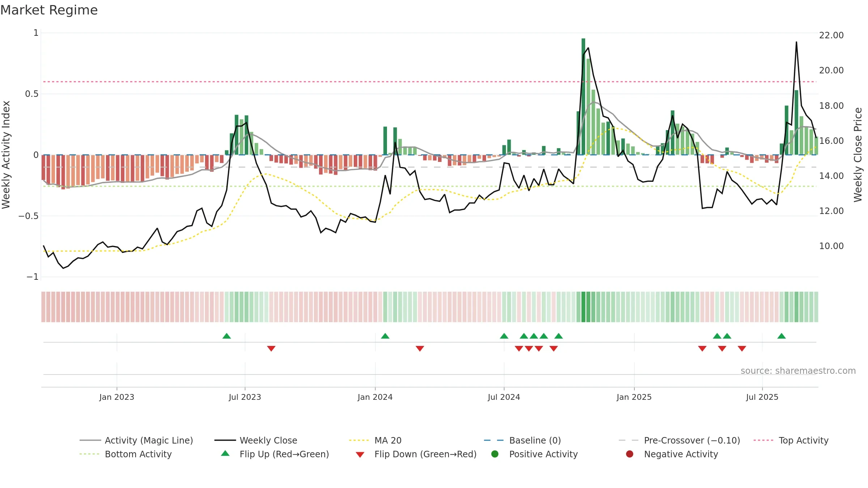Screen dimensions: 868x488
Task: Click the 12.00 price axis tick
Action: coord(831,211)
